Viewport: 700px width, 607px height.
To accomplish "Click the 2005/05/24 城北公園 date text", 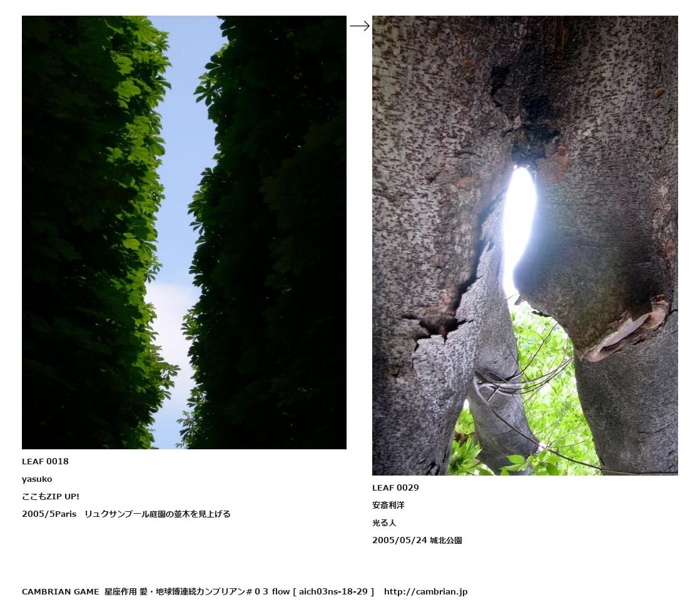I will [417, 540].
